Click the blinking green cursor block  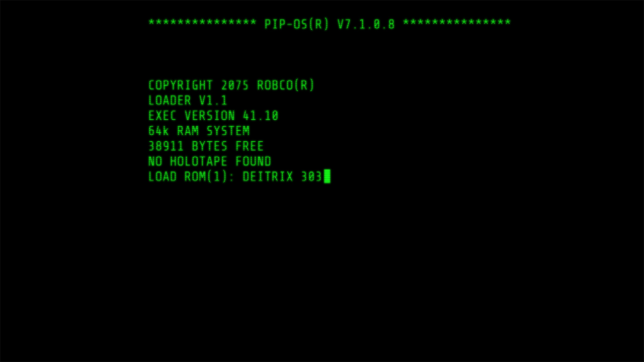(x=327, y=176)
